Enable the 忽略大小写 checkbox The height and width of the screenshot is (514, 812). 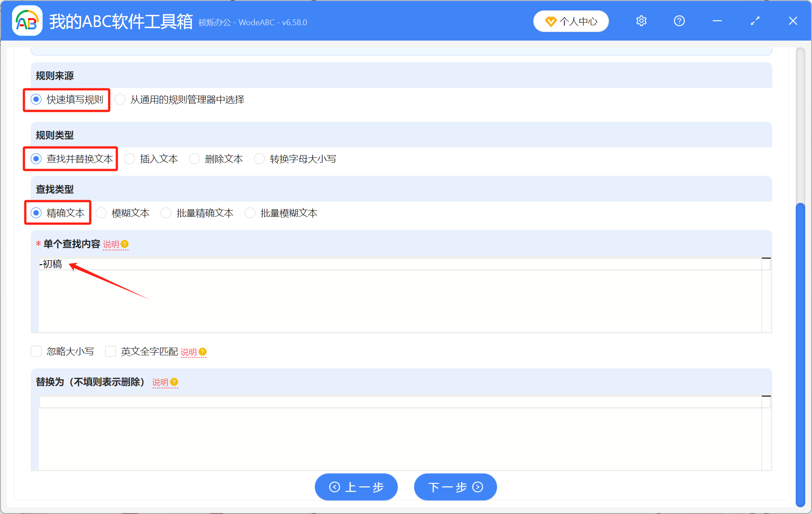pyautogui.click(x=36, y=352)
